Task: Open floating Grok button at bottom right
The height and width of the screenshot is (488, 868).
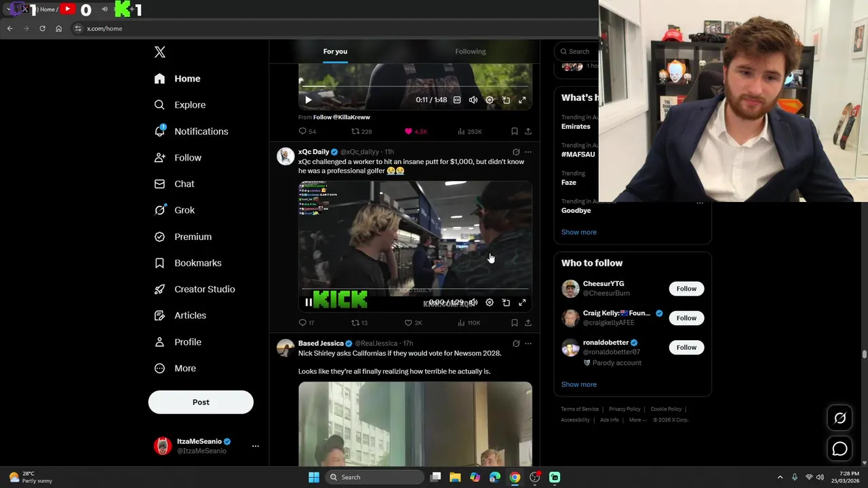Action: 840,418
